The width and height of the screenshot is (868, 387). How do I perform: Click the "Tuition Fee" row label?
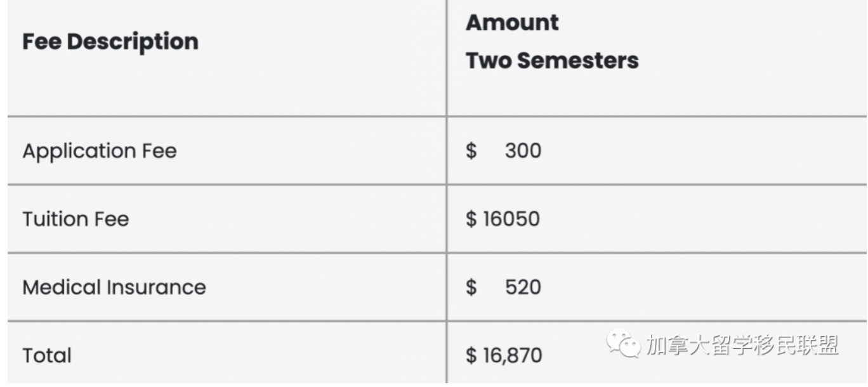76,219
